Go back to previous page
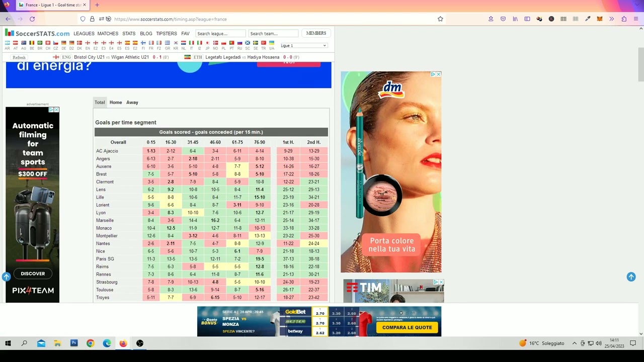Screen dimensions: 644x362 [x=8, y=19]
